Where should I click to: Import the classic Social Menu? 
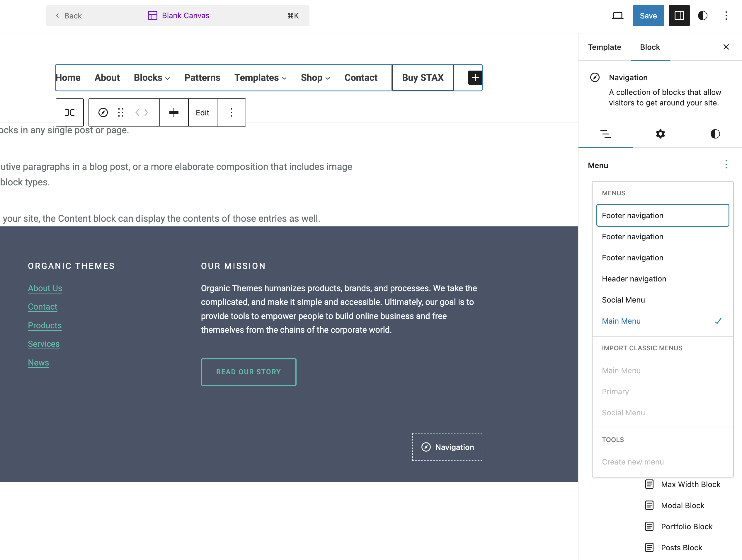pyautogui.click(x=663, y=413)
